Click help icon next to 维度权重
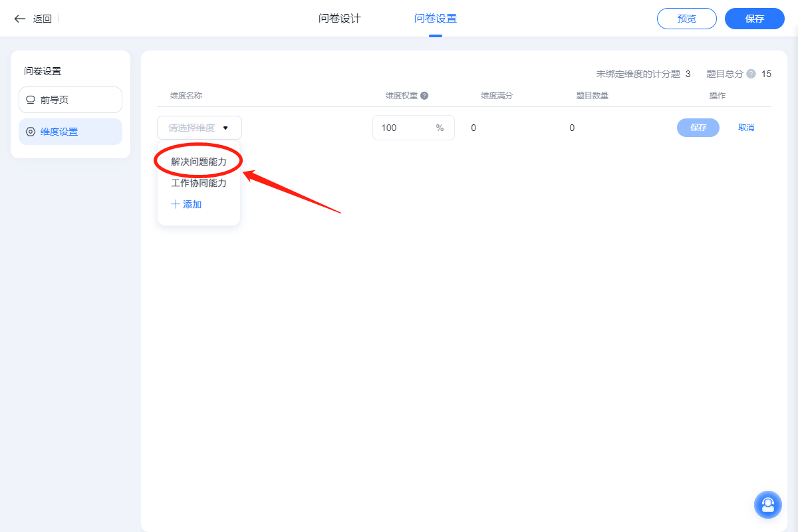Screen dimensions: 798x532 pos(424,96)
